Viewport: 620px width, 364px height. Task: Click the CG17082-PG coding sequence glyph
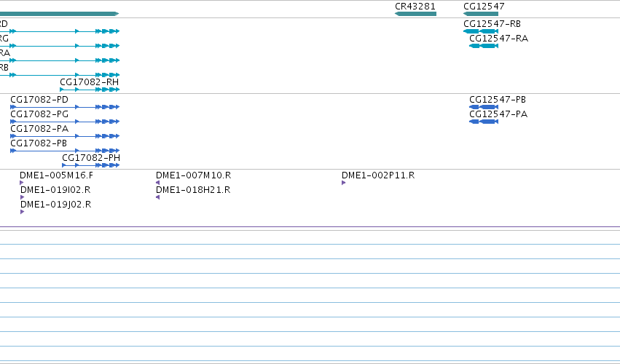pyautogui.click(x=65, y=122)
